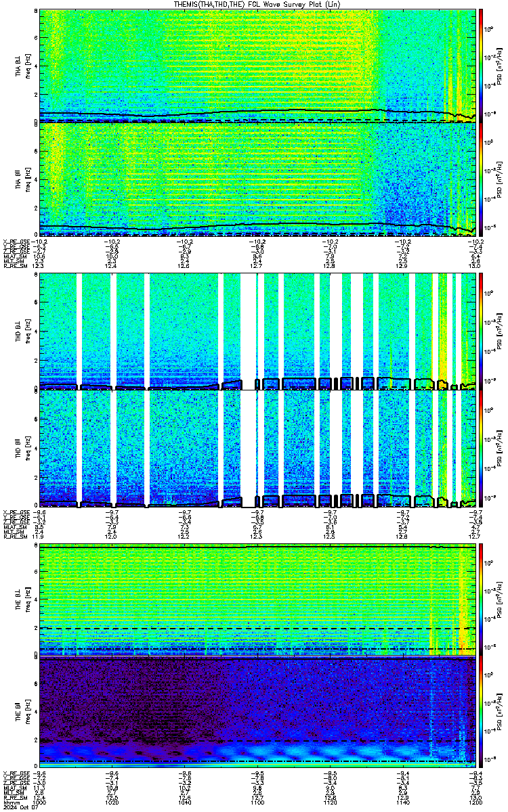Viewport: 508px width, 812px height.
Task: Click the 1000 time tick label at bottom
Action: coord(40,802)
